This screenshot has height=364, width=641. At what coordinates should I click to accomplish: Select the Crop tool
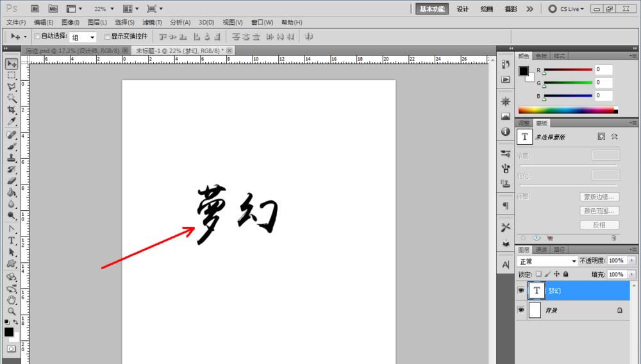[x=12, y=110]
